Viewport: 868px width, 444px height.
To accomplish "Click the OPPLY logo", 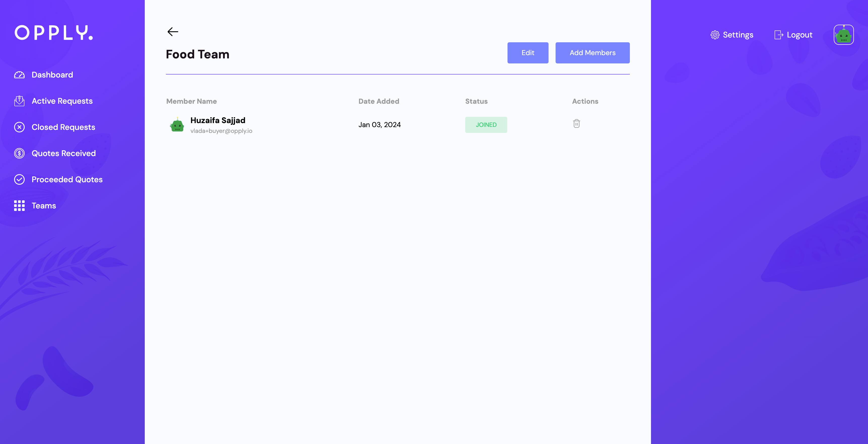I will 54,33.
